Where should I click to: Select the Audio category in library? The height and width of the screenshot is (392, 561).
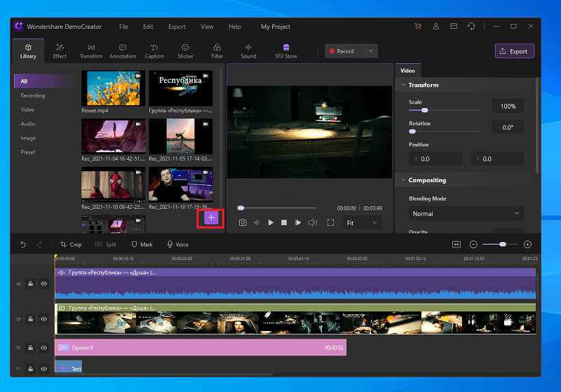(x=28, y=123)
